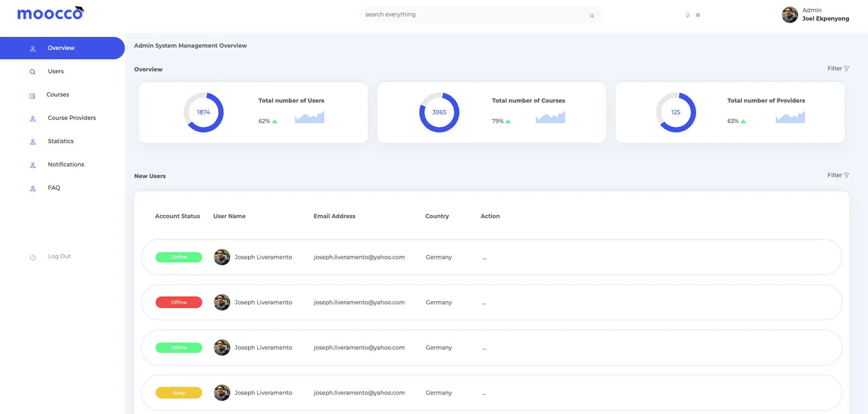This screenshot has width=868, height=414.
Task: Click the user avatar in the Away row
Action: tap(222, 392)
